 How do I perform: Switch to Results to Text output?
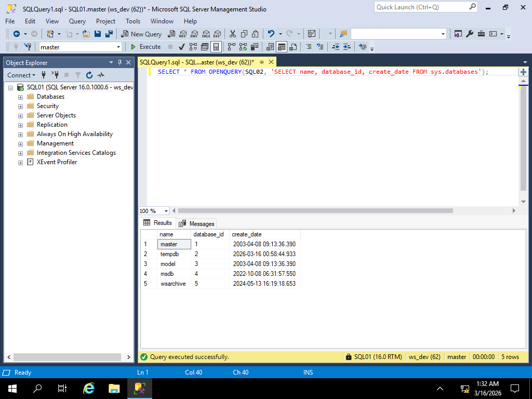click(x=270, y=47)
